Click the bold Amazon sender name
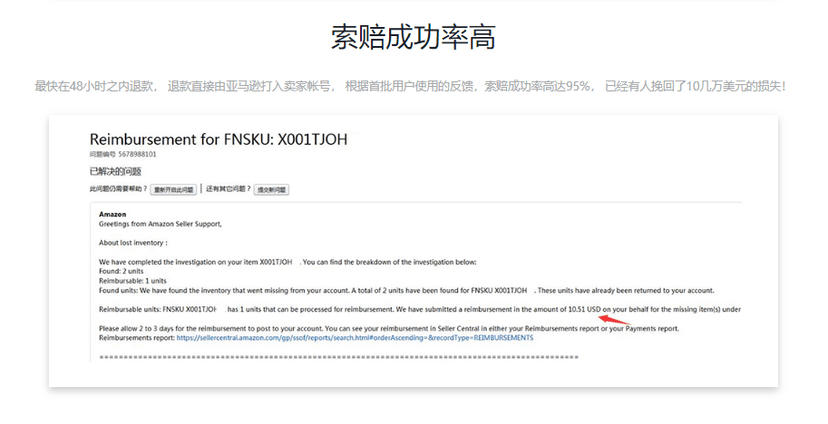 click(x=112, y=214)
